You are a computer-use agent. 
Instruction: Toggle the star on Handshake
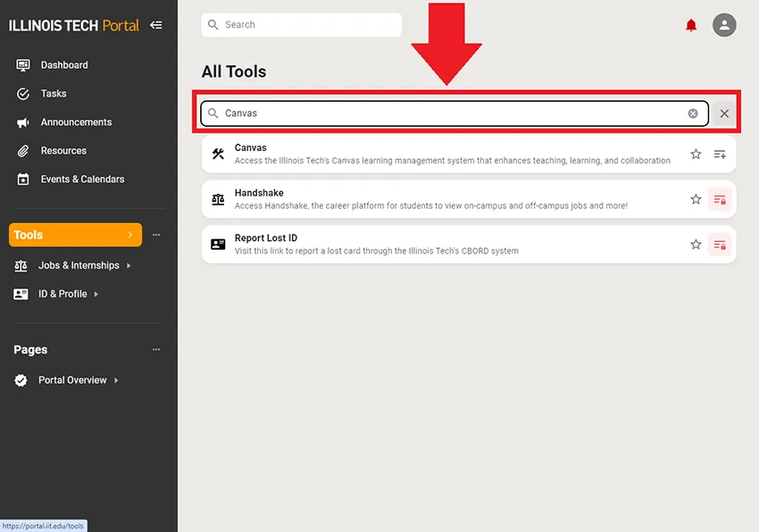click(x=696, y=199)
